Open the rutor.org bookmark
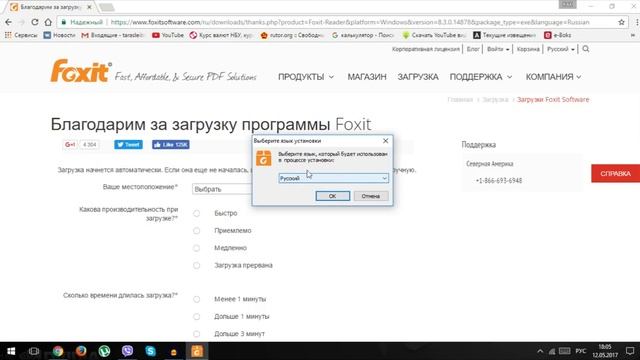The width and height of the screenshot is (640, 360). 292,35
